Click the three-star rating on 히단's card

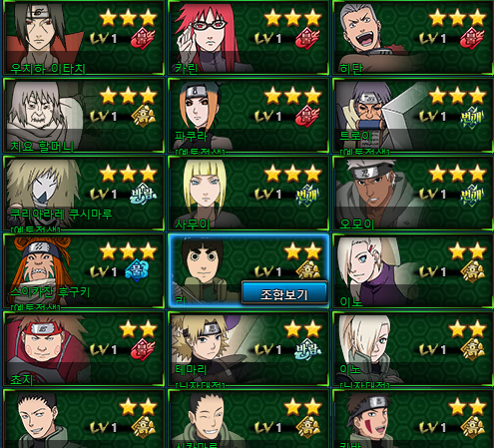[x=458, y=17]
